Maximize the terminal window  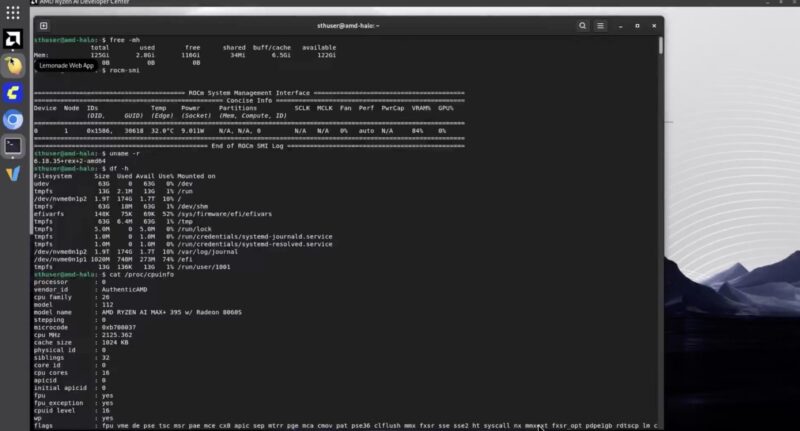(637, 26)
